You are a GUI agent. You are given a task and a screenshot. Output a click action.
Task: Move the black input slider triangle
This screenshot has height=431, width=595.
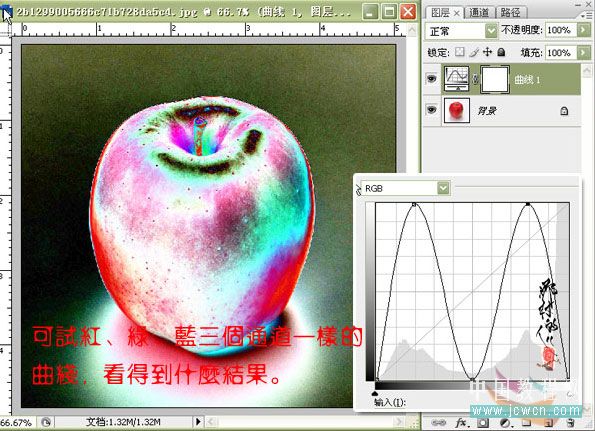(x=375, y=394)
